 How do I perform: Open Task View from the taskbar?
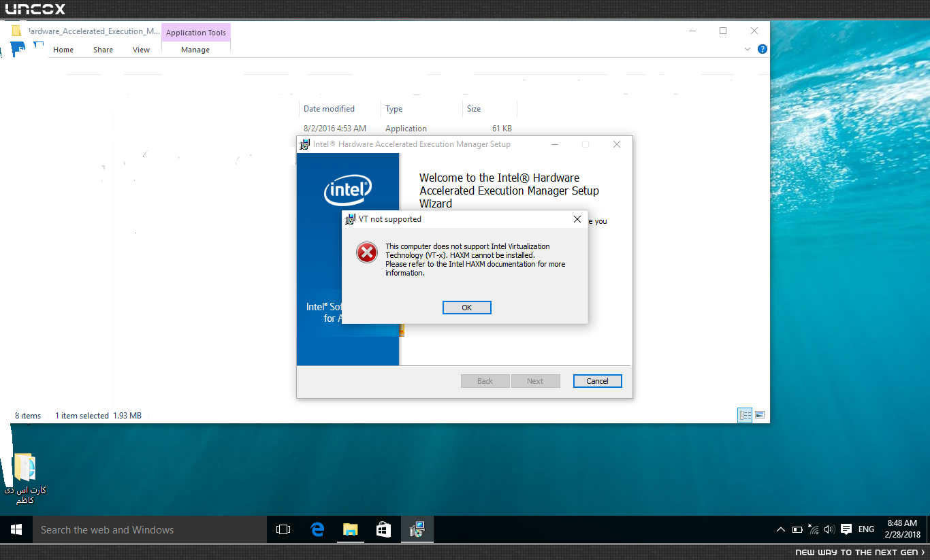coord(283,529)
